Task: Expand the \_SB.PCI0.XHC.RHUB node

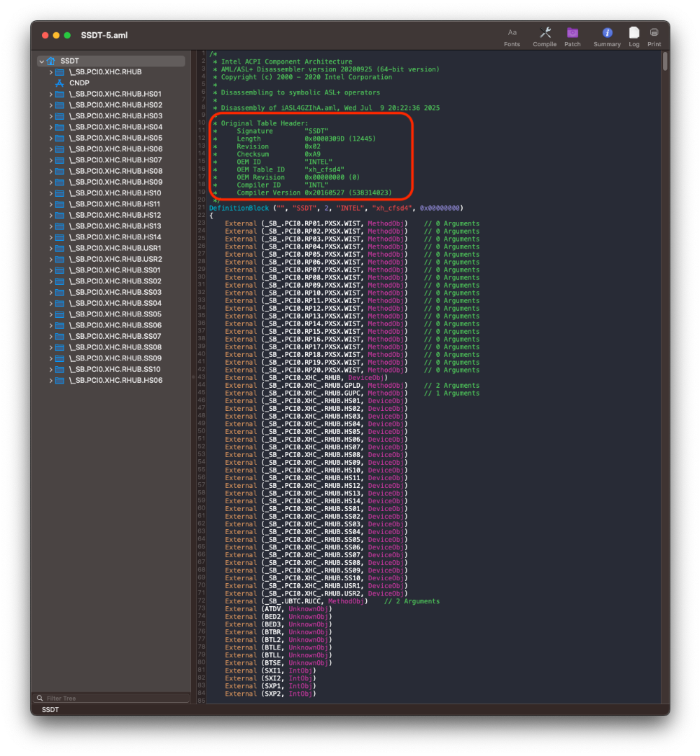Action: 51,72
